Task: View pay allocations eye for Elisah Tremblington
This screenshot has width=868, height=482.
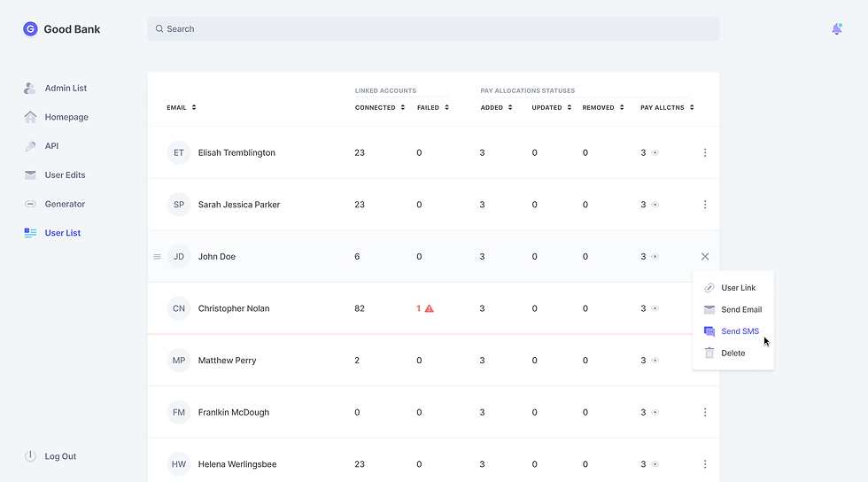Action: point(655,153)
